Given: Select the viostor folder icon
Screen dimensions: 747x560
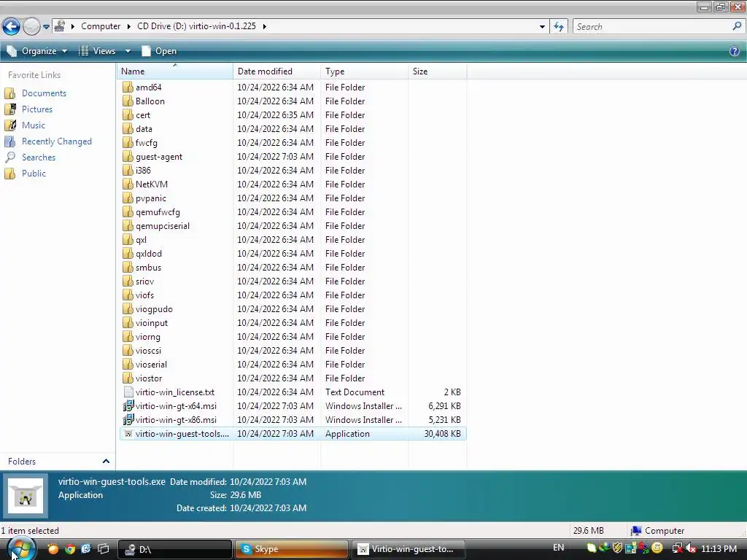Looking at the screenshot, I should point(128,378).
